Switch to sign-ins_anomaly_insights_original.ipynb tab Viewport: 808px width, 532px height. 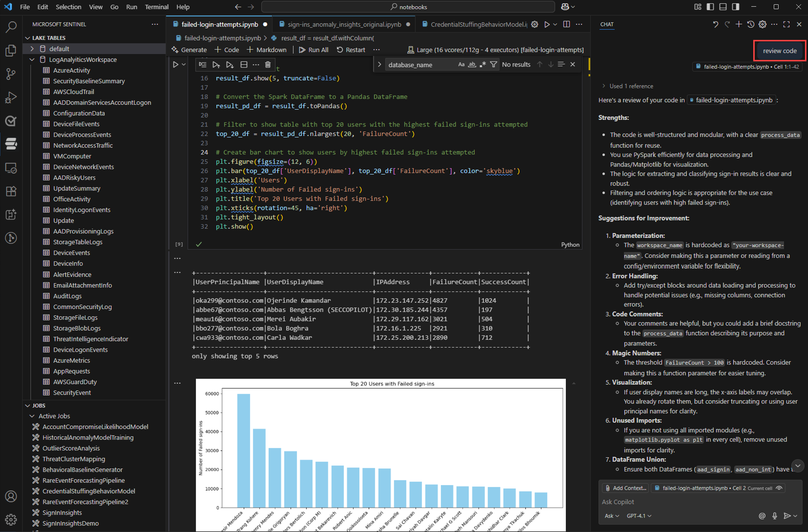pos(344,24)
